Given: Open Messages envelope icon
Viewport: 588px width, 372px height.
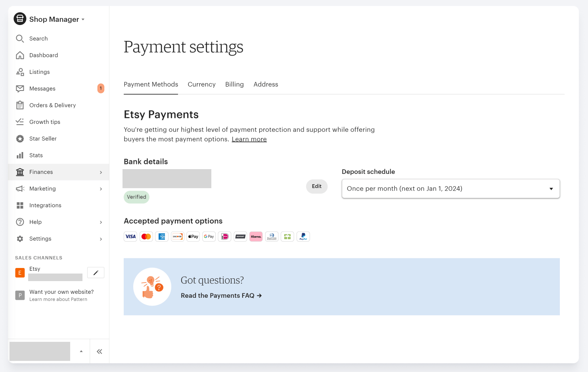Looking at the screenshot, I should point(20,89).
